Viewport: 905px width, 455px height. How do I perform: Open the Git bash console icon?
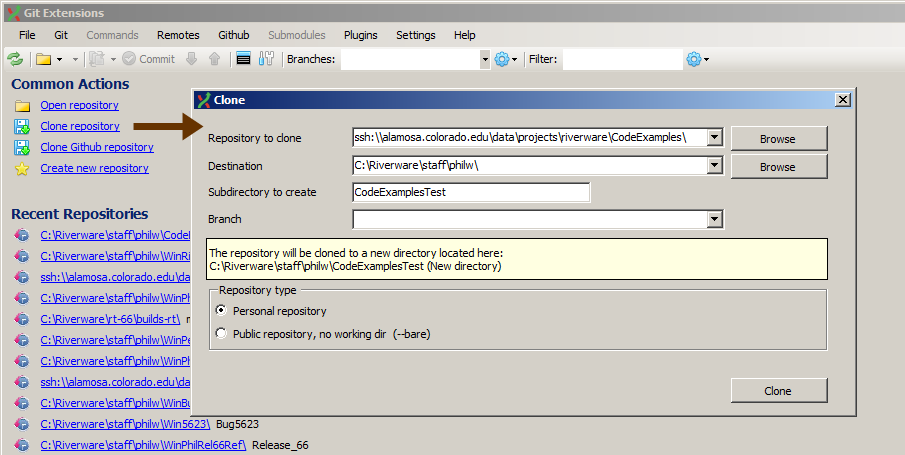click(244, 59)
